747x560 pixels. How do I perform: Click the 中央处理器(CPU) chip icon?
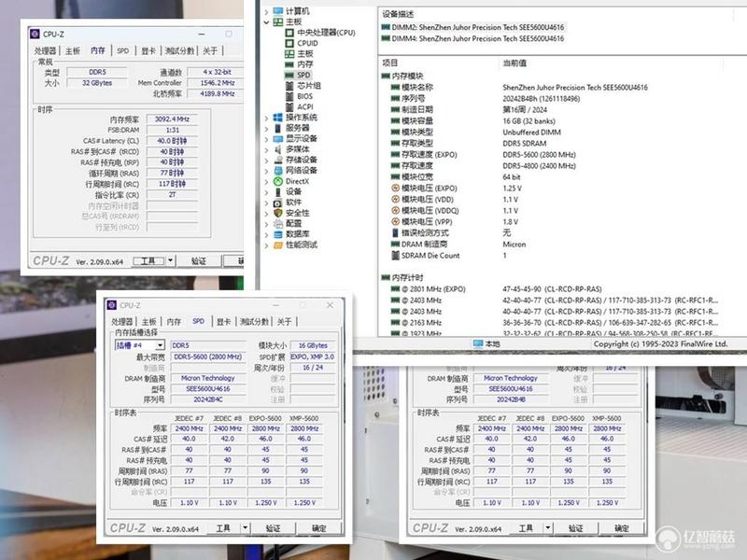[x=289, y=33]
